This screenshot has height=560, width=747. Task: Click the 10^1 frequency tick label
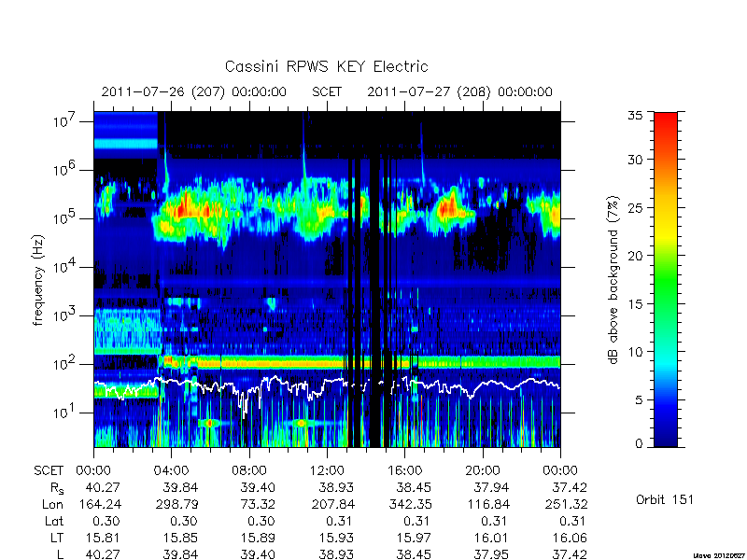point(63,413)
